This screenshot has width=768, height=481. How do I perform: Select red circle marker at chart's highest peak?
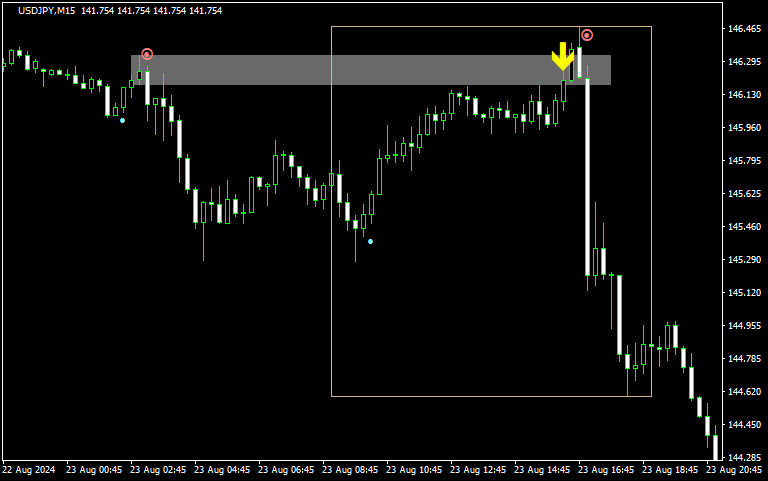click(587, 35)
